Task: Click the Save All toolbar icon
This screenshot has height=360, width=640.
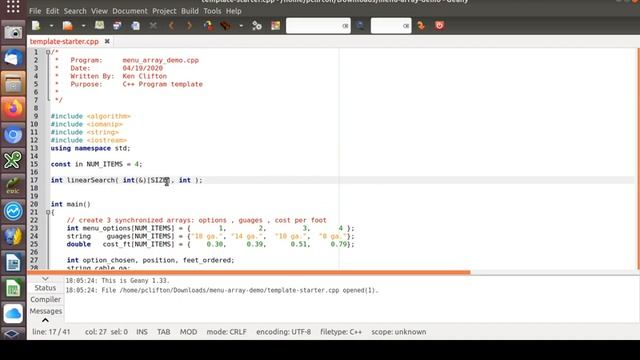Action: tap(117, 26)
